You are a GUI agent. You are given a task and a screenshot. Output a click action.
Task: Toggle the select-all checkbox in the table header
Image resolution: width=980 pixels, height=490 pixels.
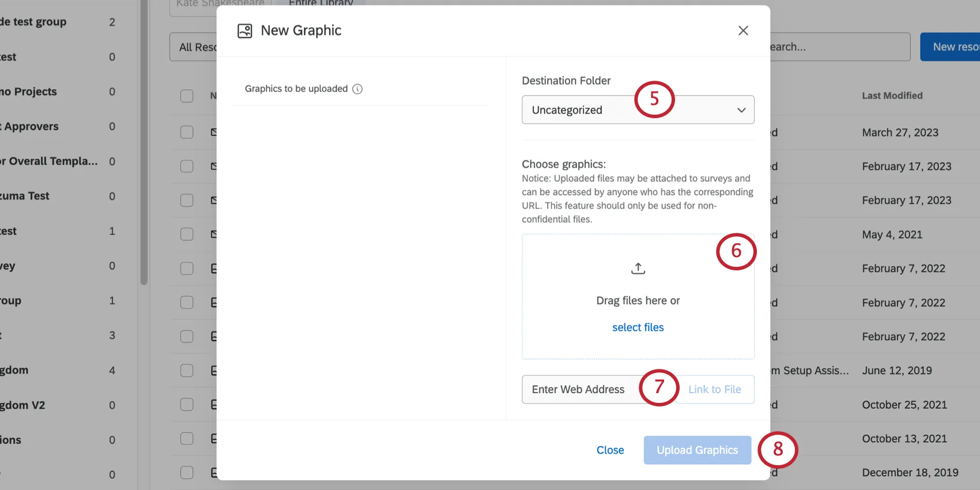coord(186,96)
